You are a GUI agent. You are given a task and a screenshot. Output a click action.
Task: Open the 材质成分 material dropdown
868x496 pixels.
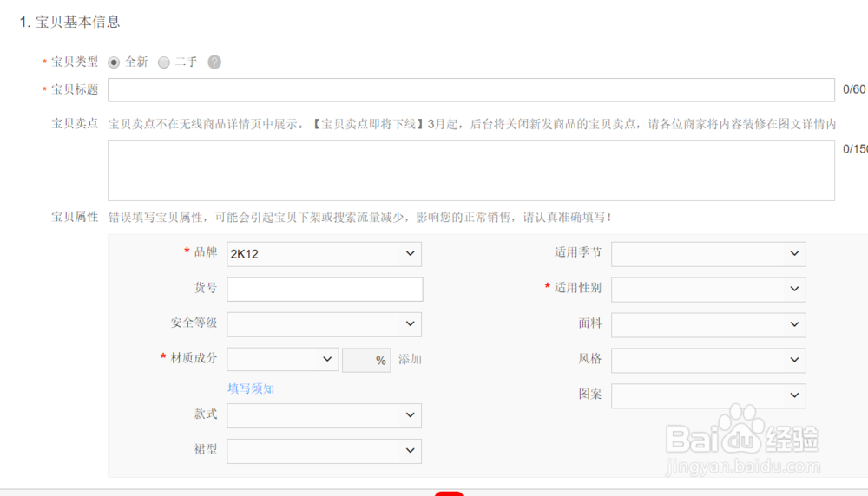(x=283, y=359)
